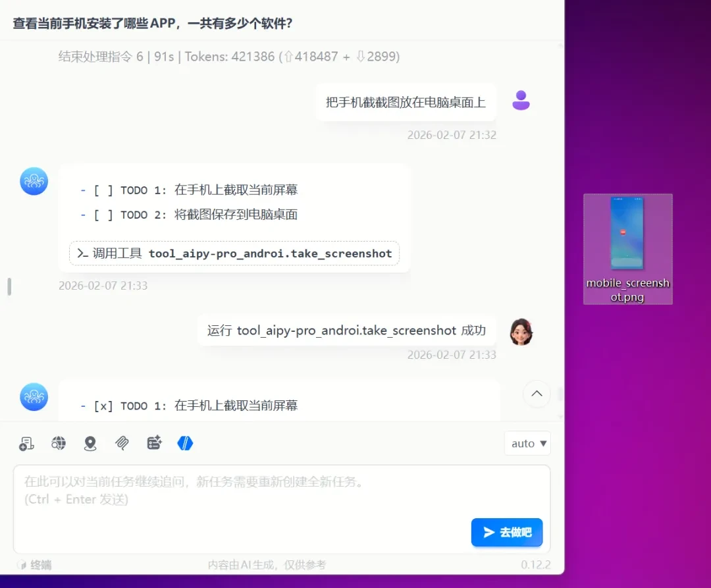Viewport: 711px width, 588px height.
Task: Click timestamp 2026-02-07 21:32
Action: click(452, 135)
